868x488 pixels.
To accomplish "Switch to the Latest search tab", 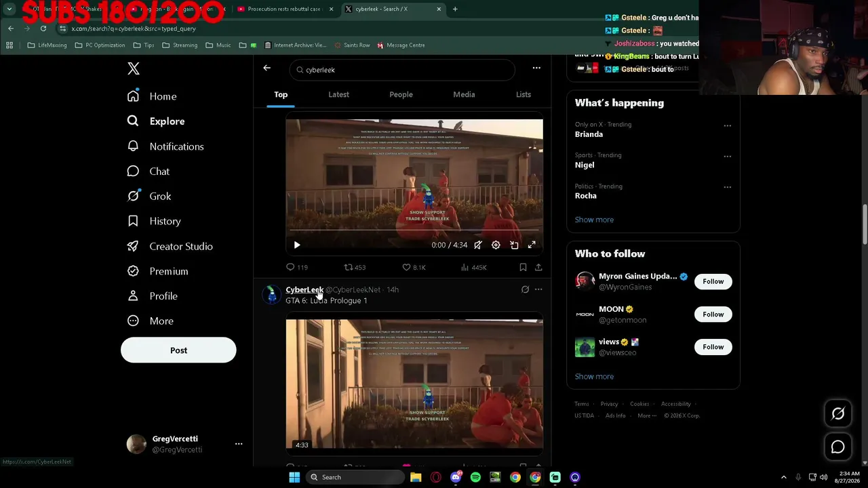I will click(338, 94).
